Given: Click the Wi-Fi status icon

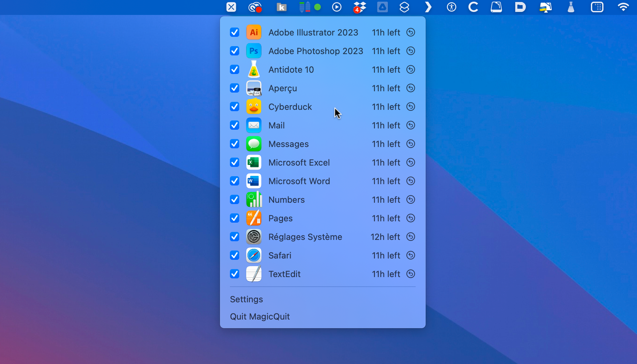Looking at the screenshot, I should (x=624, y=7).
